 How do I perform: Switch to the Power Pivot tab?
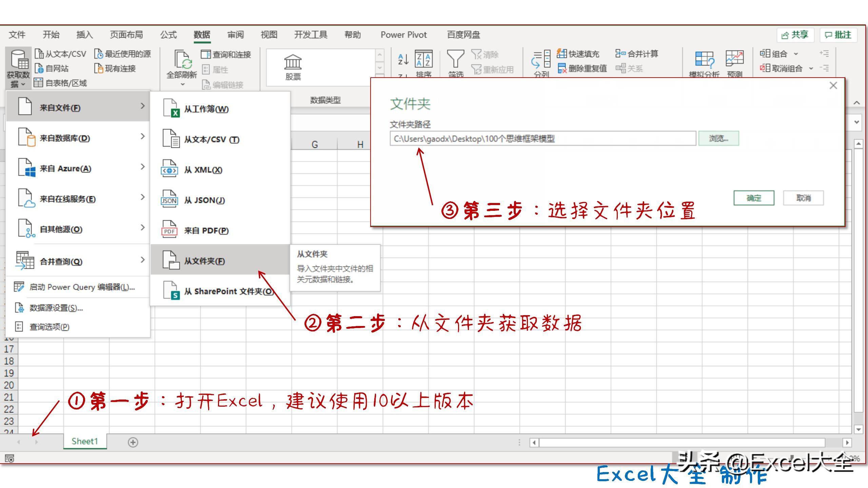403,35
